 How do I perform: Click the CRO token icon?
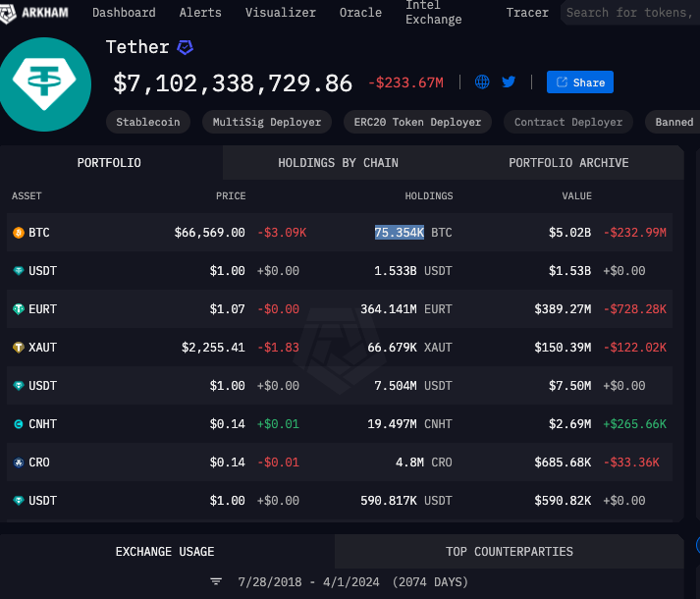coord(19,463)
